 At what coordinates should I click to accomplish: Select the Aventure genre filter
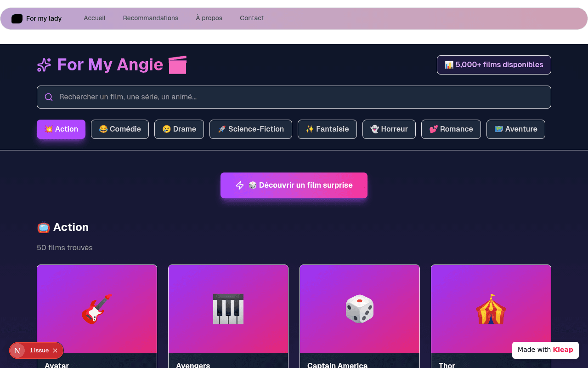point(516,129)
